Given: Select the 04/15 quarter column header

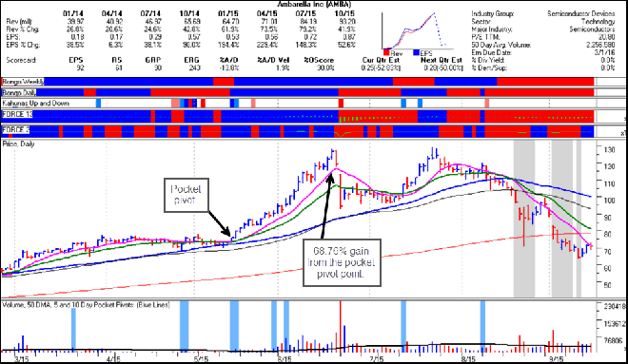Looking at the screenshot, I should tap(267, 13).
